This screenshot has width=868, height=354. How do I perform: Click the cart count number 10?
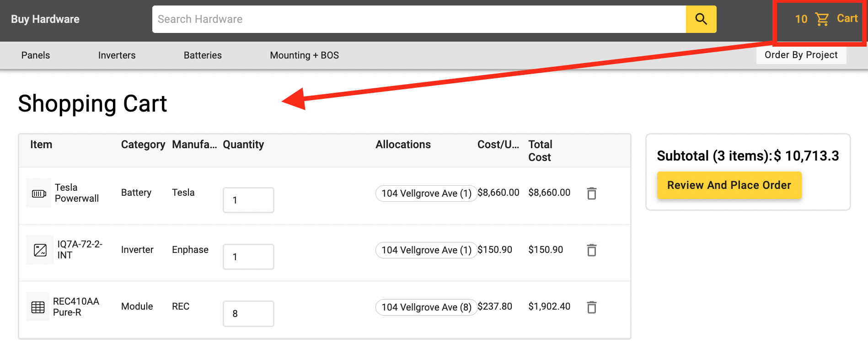(x=801, y=19)
